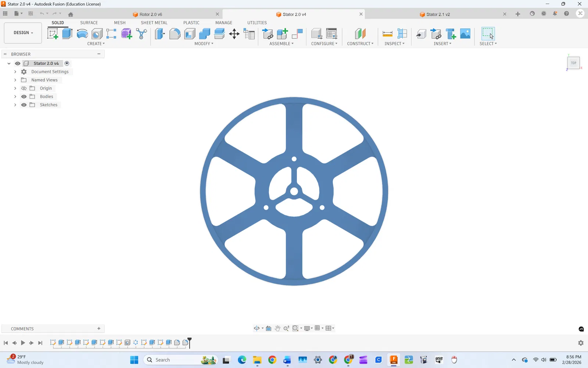
Task: Click the Save icon in title toolbar
Action: tap(31, 14)
